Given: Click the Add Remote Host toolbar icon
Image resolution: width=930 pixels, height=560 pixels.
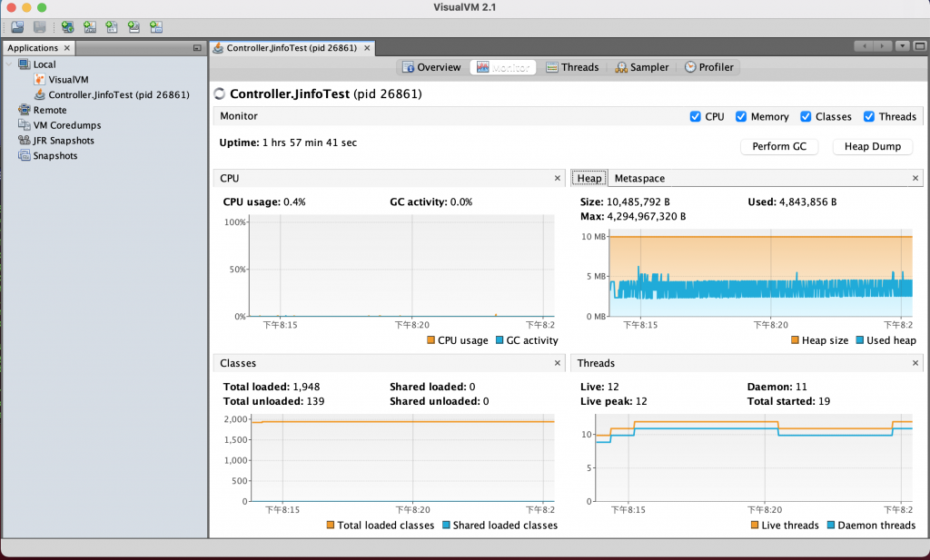Looking at the screenshot, I should pos(67,26).
